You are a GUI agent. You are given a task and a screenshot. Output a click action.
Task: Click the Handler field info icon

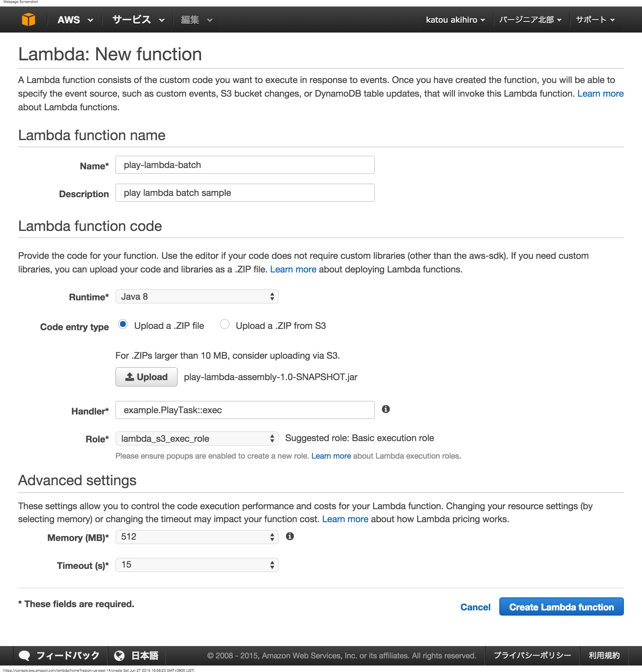[386, 409]
